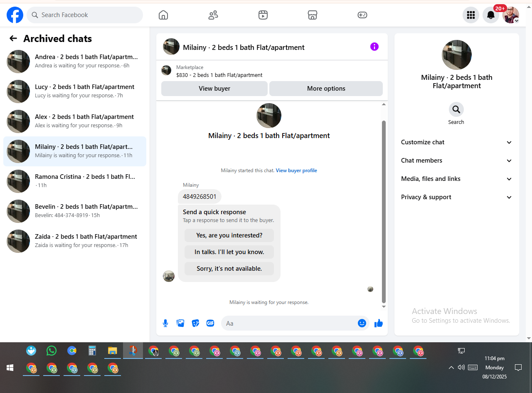This screenshot has height=393, width=532.
Task: Open the account profile picture menu
Action: [511, 15]
